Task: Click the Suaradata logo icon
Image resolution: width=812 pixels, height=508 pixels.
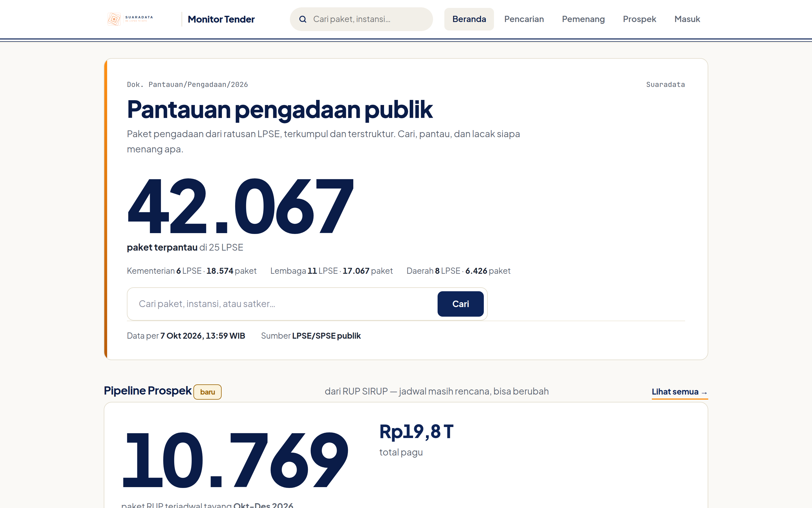Action: 114,19
